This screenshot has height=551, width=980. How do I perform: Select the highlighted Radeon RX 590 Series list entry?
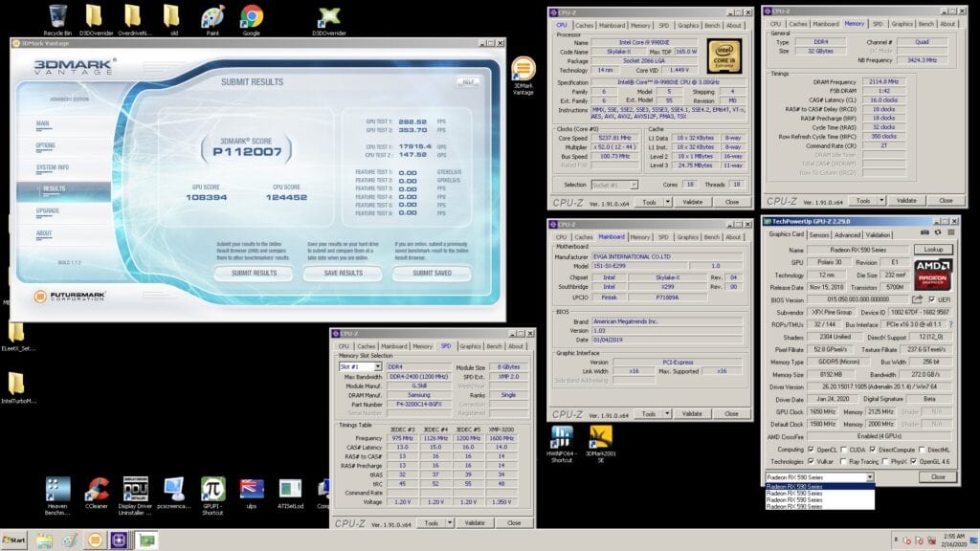(819, 487)
